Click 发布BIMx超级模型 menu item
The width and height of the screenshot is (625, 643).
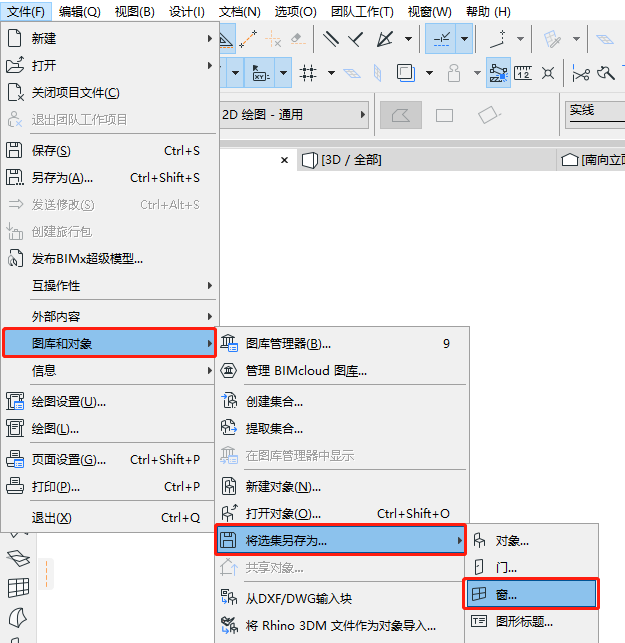pyautogui.click(x=88, y=258)
